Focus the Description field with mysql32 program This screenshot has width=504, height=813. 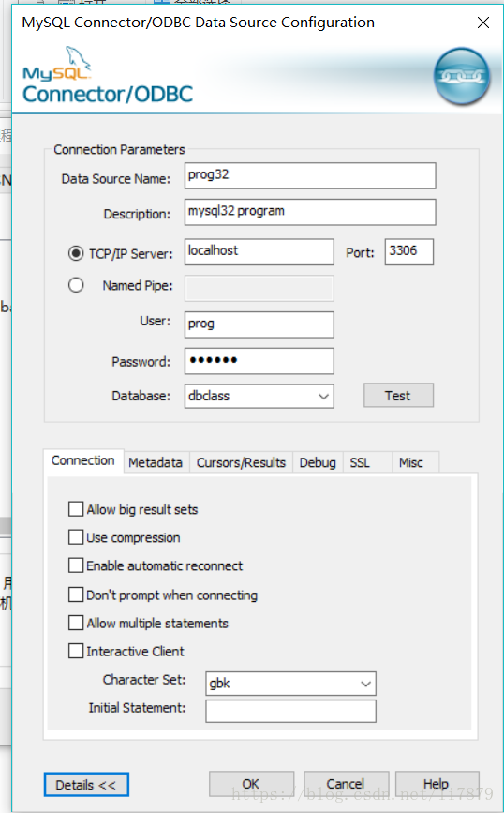pos(310,212)
